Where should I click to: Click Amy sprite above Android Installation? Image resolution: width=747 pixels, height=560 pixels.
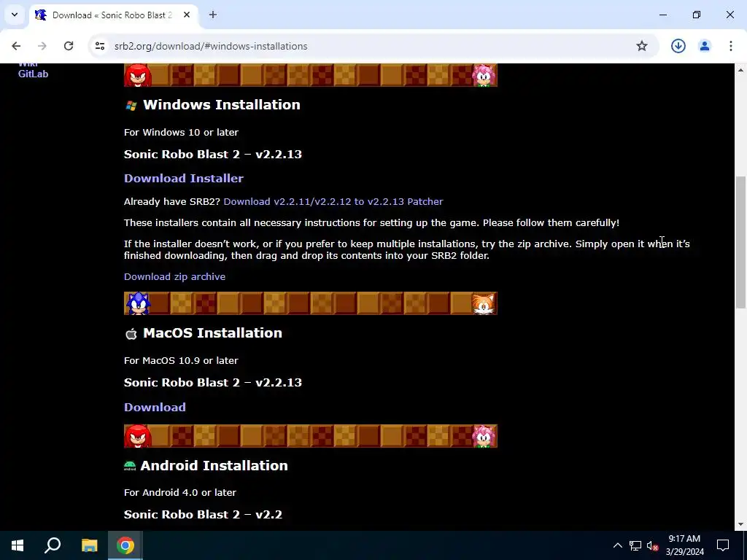click(484, 436)
